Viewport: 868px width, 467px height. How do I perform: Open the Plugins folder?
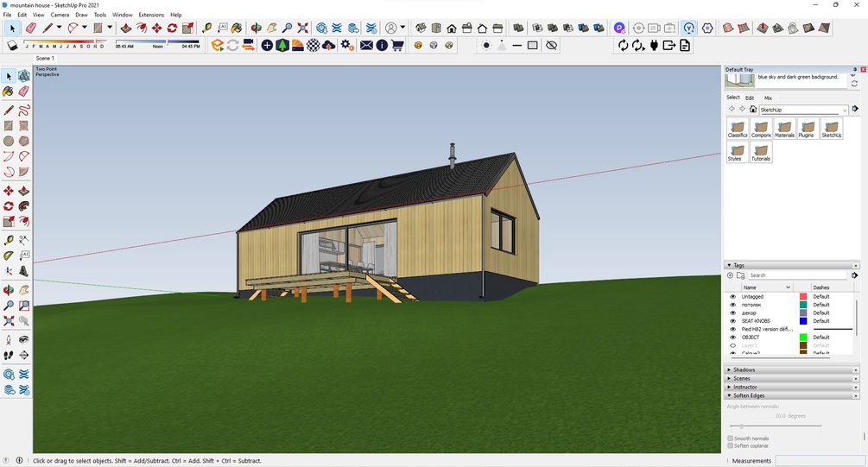pyautogui.click(x=808, y=129)
